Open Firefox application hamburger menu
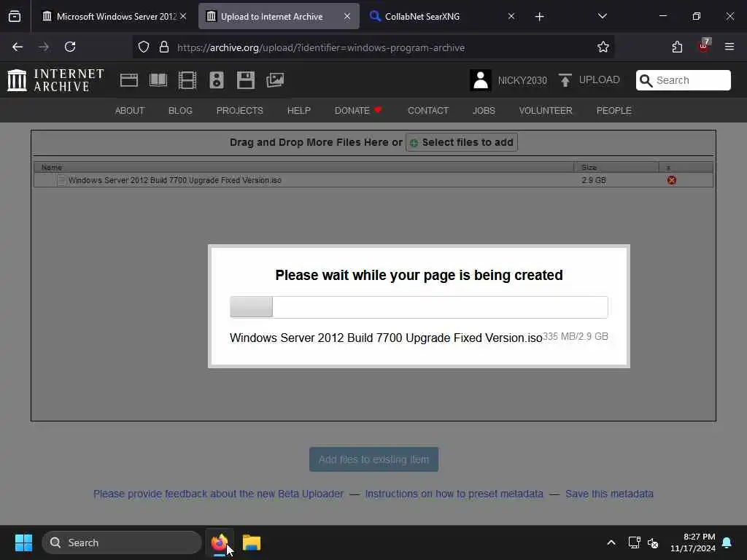The height and width of the screenshot is (560, 747). click(x=729, y=47)
